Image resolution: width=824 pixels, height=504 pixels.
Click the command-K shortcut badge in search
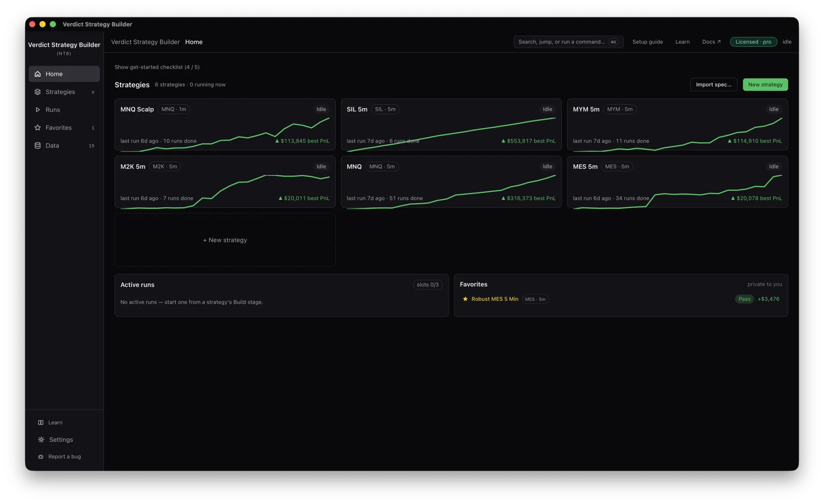pyautogui.click(x=614, y=42)
